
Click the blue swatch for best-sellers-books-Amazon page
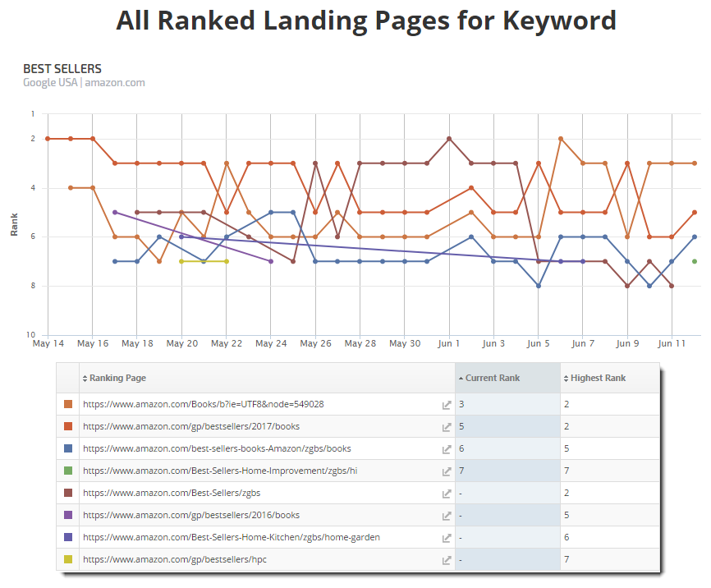68,448
